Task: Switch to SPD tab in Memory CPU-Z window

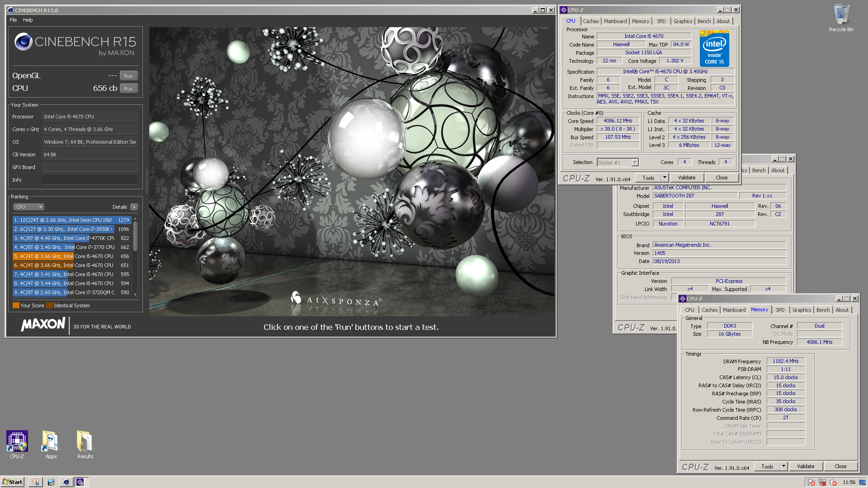Action: click(x=780, y=310)
